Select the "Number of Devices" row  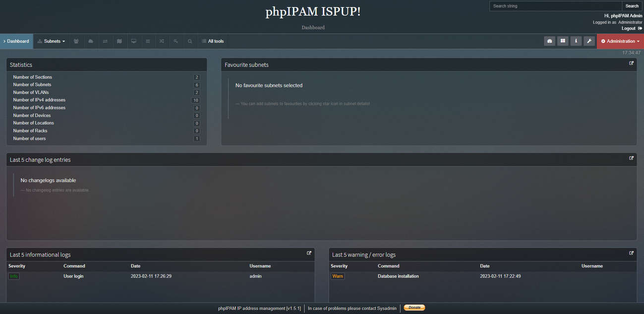click(x=107, y=116)
